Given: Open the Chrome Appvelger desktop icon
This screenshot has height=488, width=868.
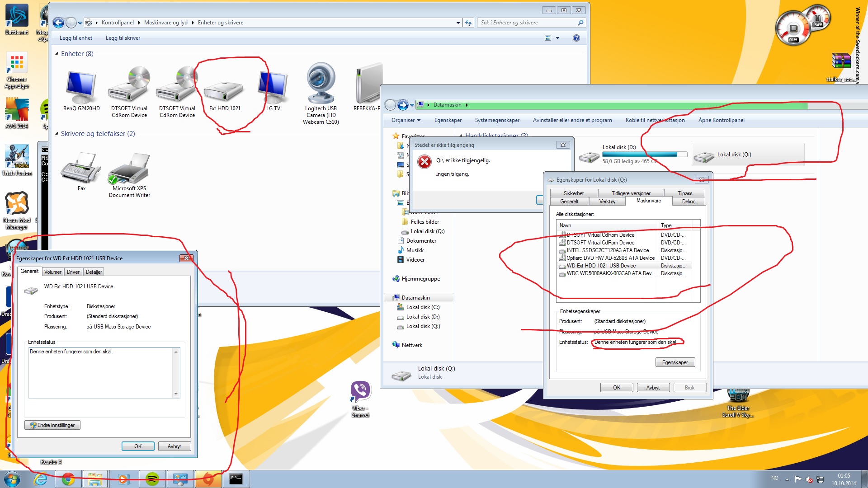Looking at the screenshot, I should 17,70.
